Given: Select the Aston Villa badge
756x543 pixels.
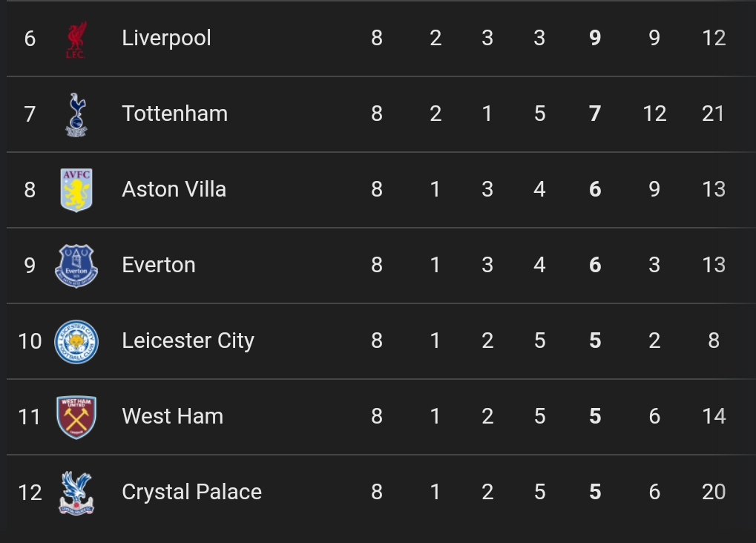Looking at the screenshot, I should 76,190.
